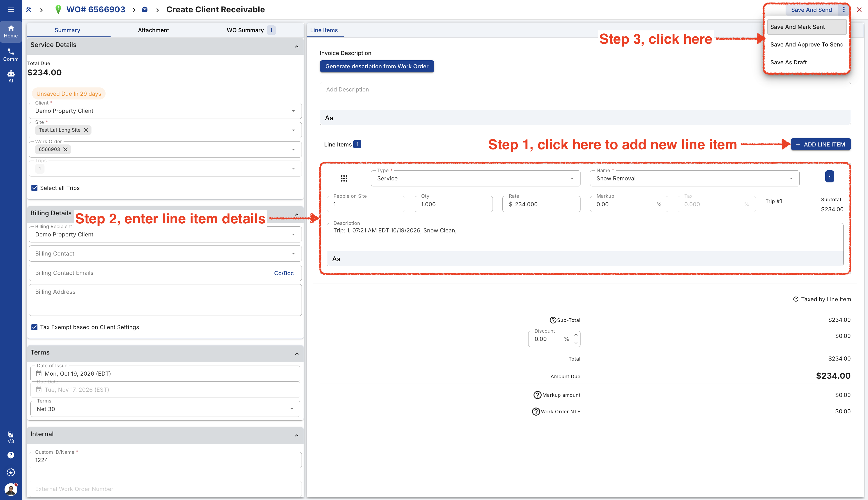This screenshot has width=868, height=500.
Task: Remove work order 6566903 chip
Action: click(65, 149)
